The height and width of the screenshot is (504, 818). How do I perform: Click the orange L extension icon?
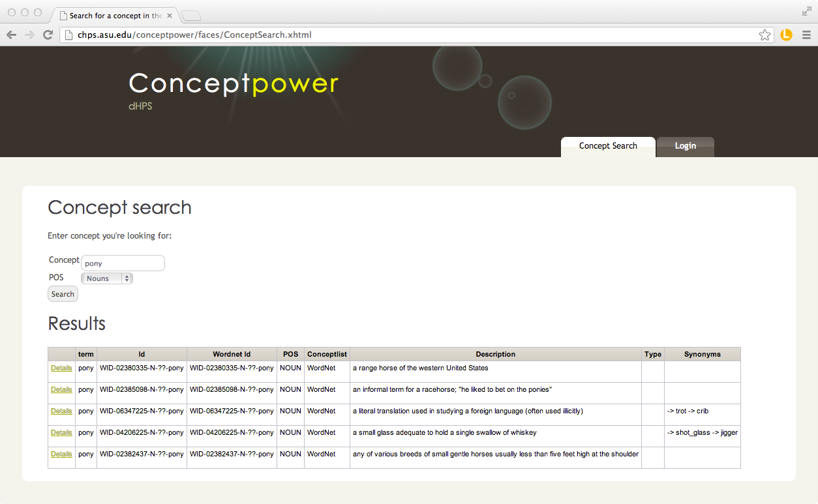[786, 35]
